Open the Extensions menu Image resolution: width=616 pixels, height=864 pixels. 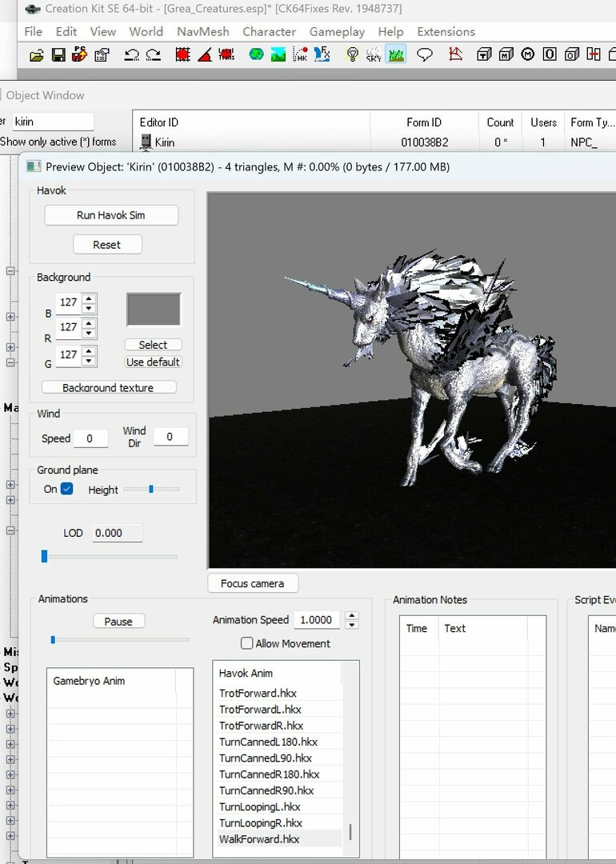pos(446,32)
